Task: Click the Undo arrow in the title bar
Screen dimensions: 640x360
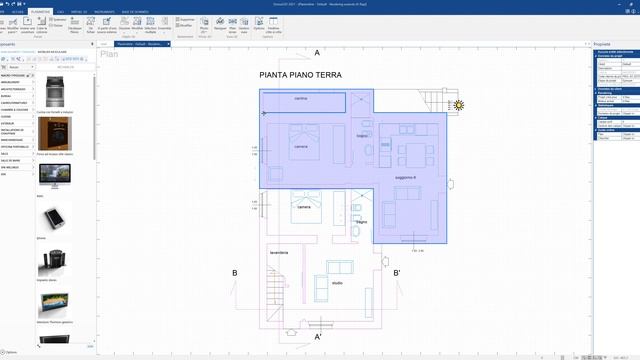Action: coord(7,4)
